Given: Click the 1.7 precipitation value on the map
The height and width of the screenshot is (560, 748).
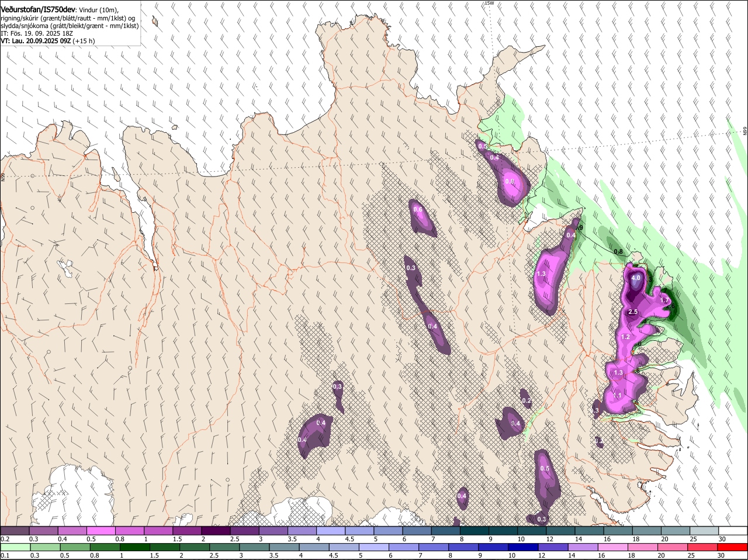Looking at the screenshot, I should [x=664, y=301].
